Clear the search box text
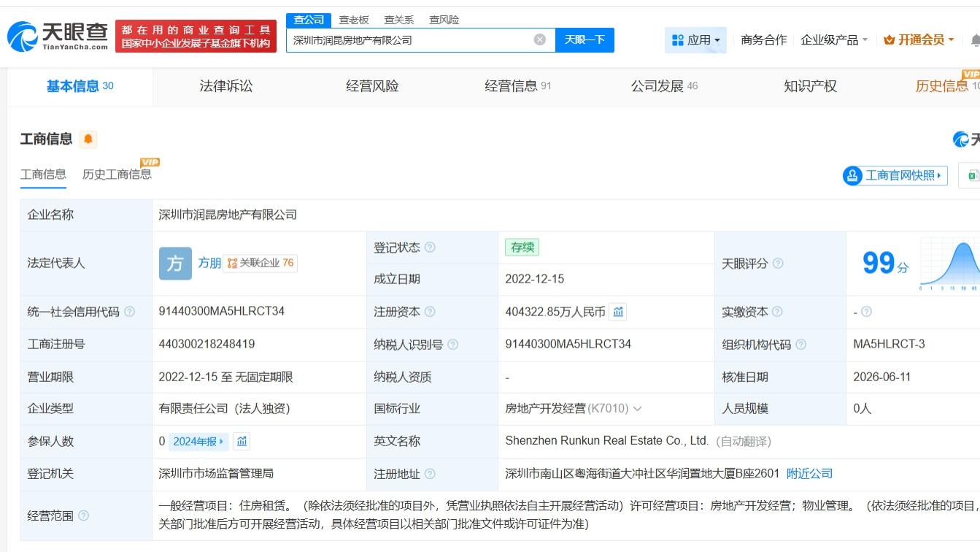Viewport: 980px width, 552px height. pyautogui.click(x=540, y=39)
